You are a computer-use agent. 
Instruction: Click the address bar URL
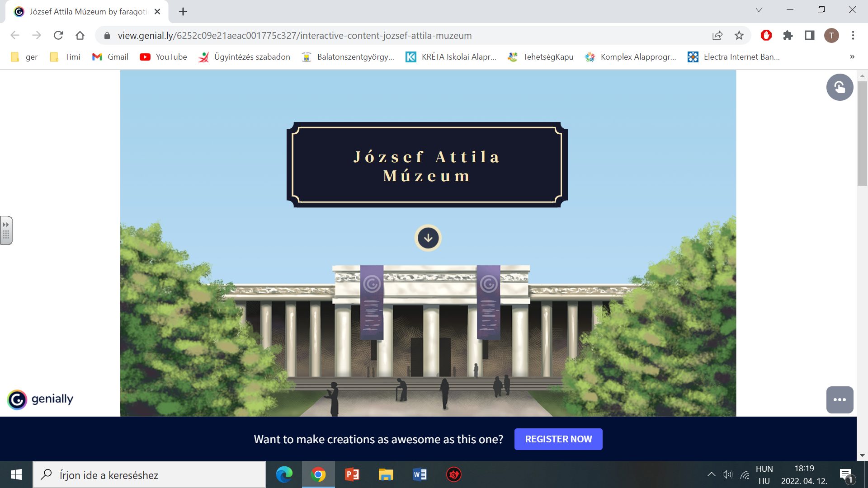294,36
